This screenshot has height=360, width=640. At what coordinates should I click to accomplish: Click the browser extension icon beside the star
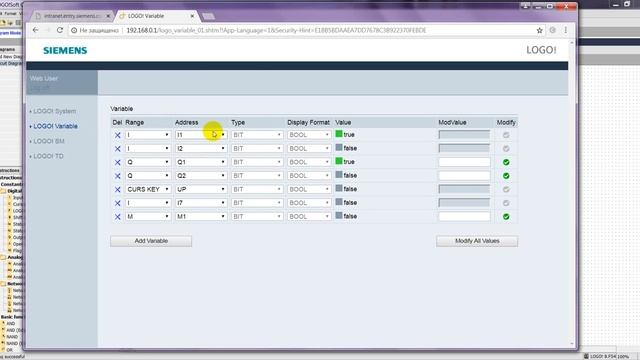coord(552,30)
